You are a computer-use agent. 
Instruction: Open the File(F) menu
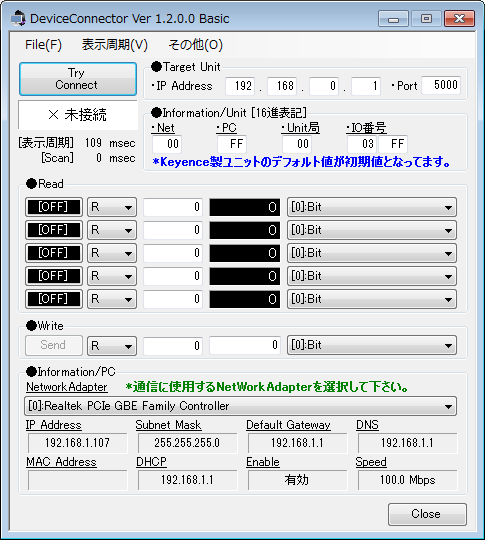click(43, 45)
